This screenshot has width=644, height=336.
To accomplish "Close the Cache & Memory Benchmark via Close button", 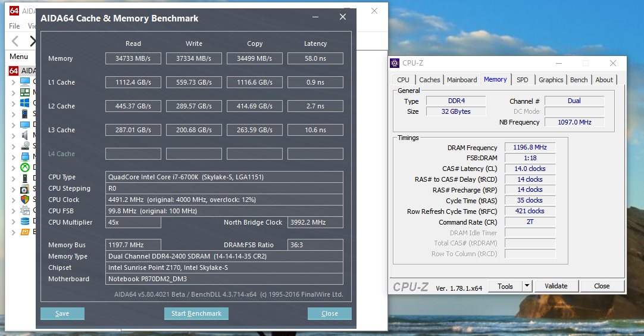I will tap(329, 313).
